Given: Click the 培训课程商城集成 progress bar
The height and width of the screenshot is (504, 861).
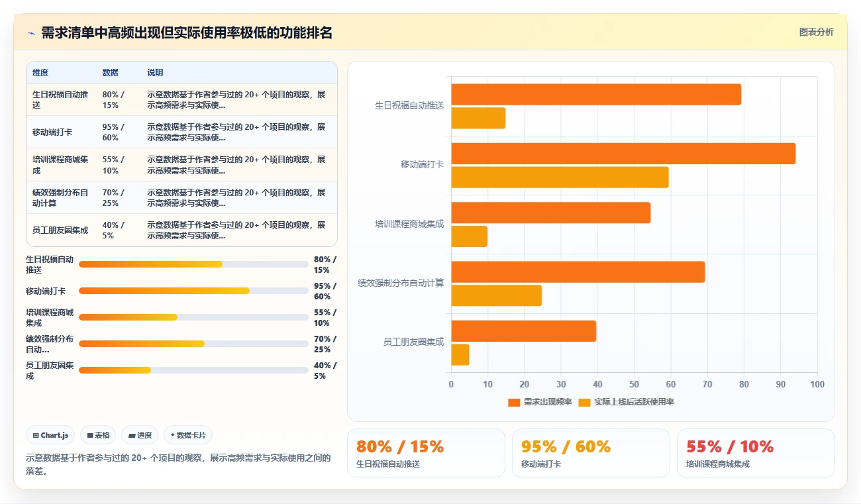Looking at the screenshot, I should coord(193,317).
